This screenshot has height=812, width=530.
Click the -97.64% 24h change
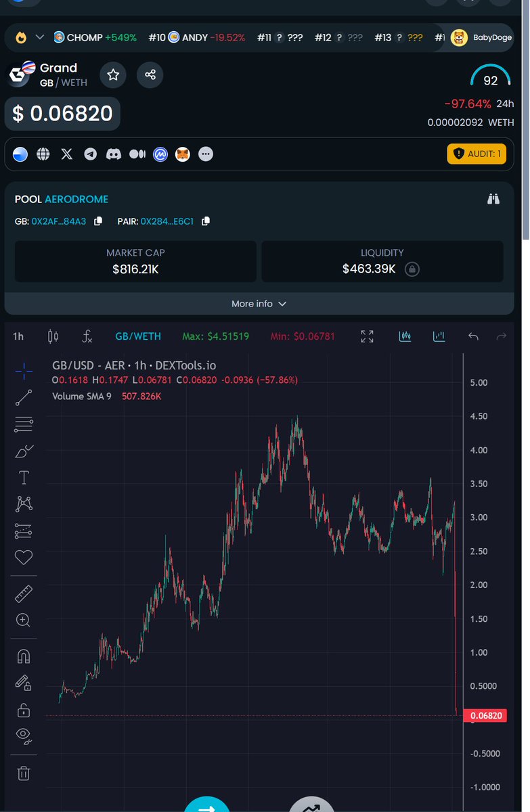click(x=467, y=104)
